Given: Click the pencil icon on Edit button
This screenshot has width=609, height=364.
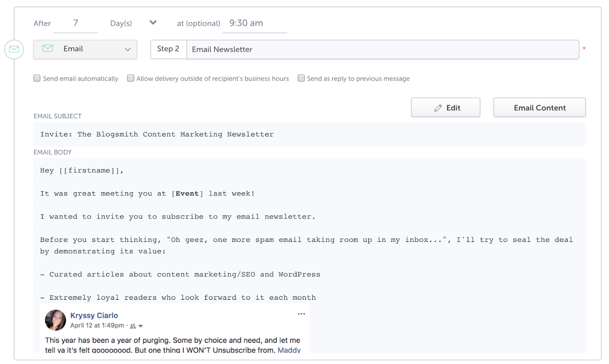Looking at the screenshot, I should [x=438, y=108].
